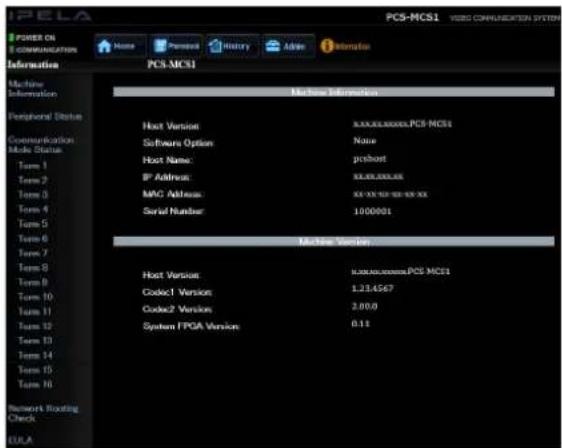
Task: Select Term 3 in sidebar
Action: click(x=33, y=195)
